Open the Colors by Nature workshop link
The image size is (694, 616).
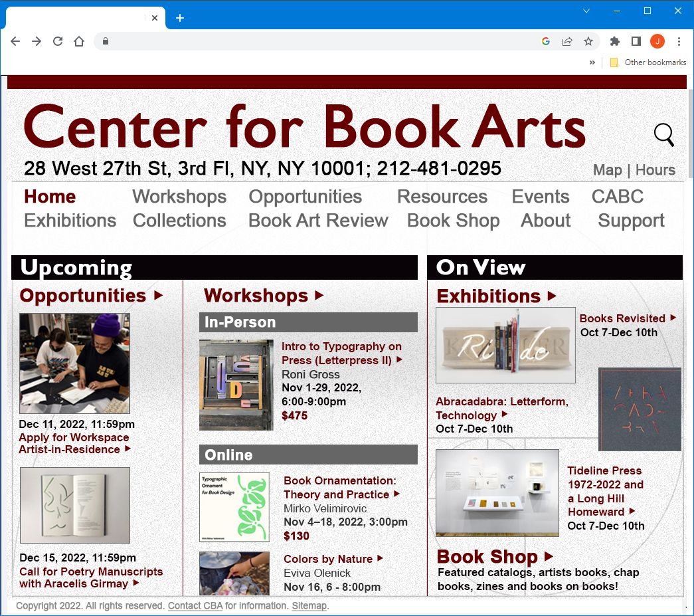[333, 559]
